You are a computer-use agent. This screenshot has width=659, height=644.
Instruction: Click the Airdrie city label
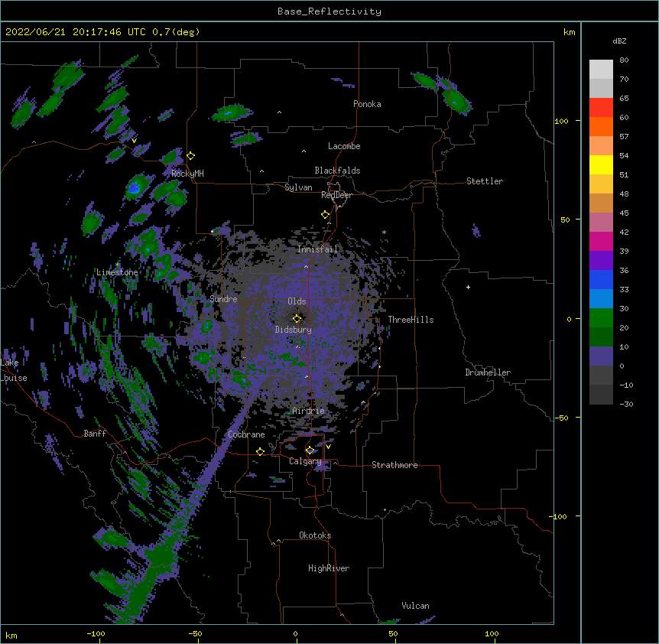pos(309,411)
